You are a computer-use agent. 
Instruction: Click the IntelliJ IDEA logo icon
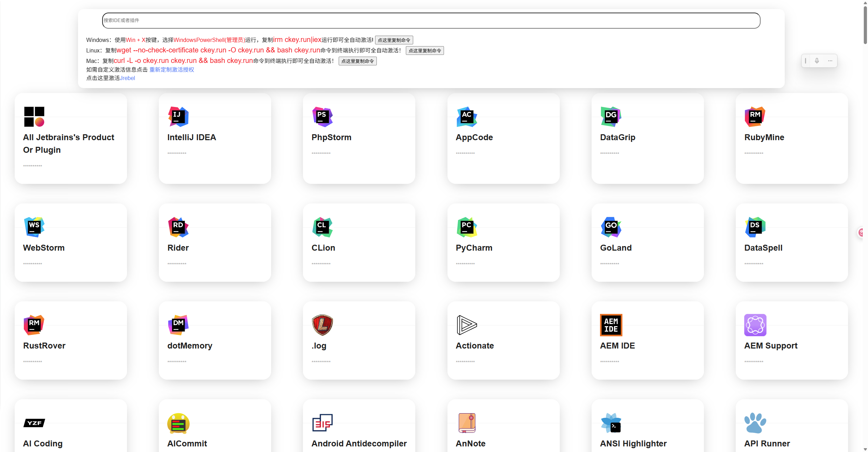tap(178, 117)
